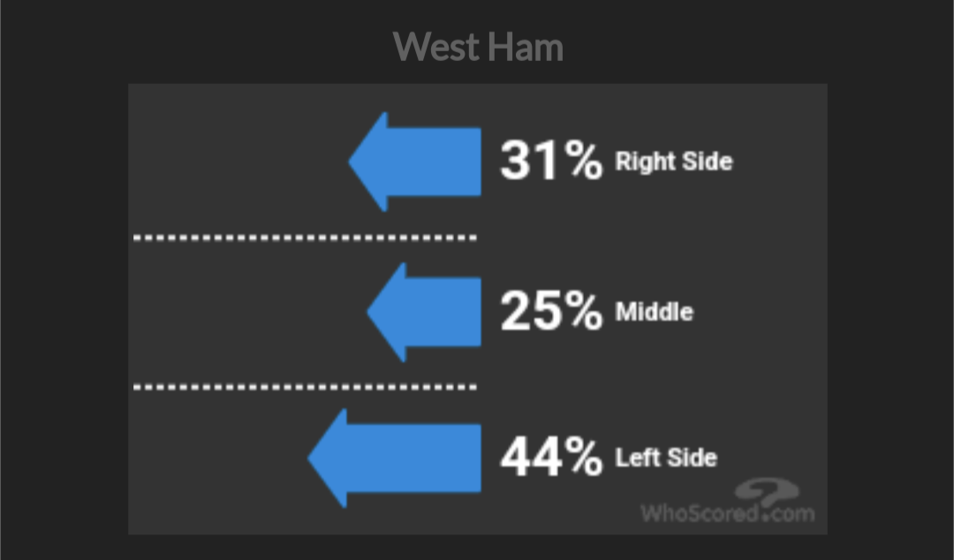Click the Left Side label

[666, 458]
